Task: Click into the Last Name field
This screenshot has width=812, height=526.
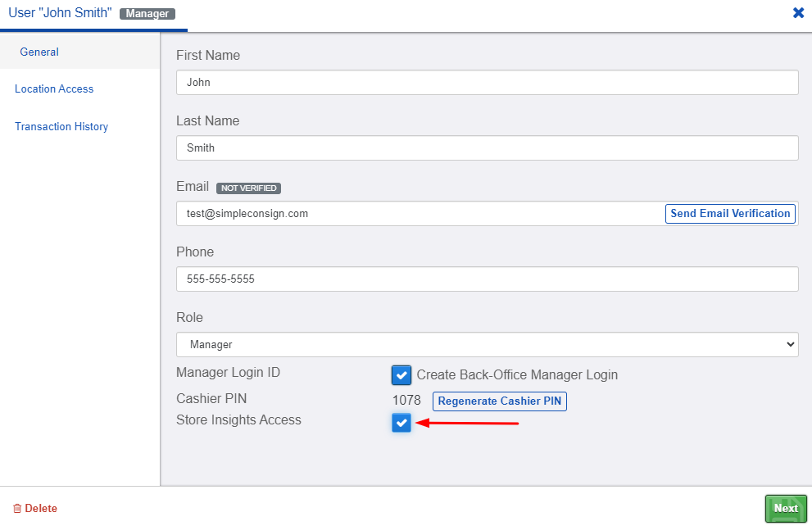Action: click(x=487, y=147)
